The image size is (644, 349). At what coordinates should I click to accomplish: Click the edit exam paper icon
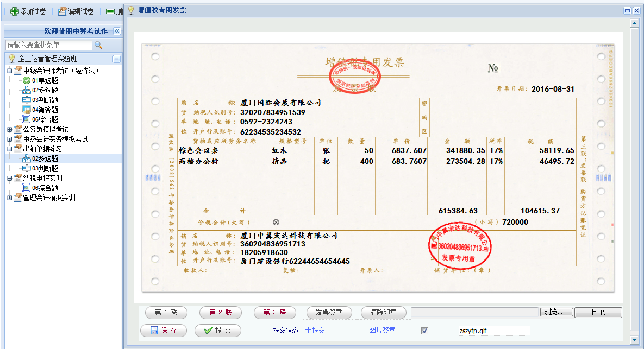[x=62, y=11]
